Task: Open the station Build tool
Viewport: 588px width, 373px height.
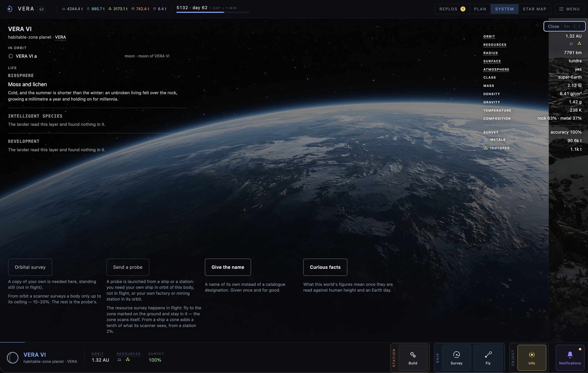Action: tap(413, 358)
